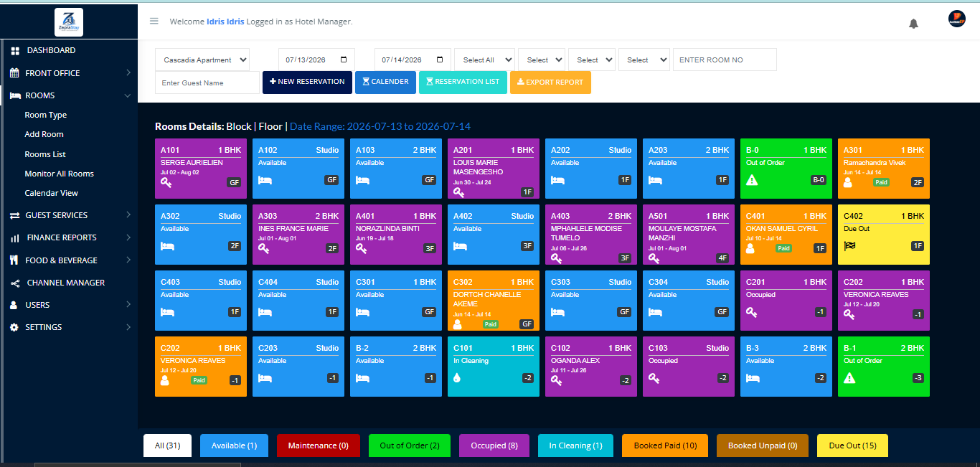Show Booked Paid (10) rooms
Image resolution: width=980 pixels, height=467 pixels.
coord(665,445)
